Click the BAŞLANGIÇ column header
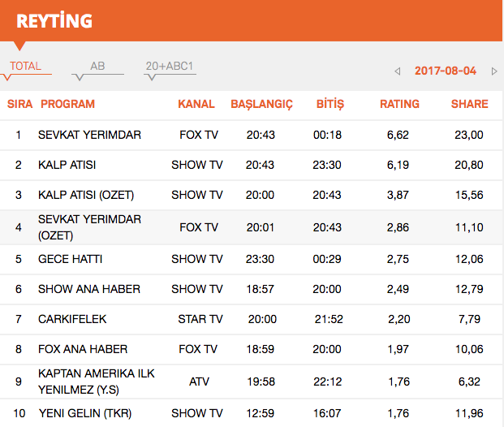504x427 pixels. [261, 104]
